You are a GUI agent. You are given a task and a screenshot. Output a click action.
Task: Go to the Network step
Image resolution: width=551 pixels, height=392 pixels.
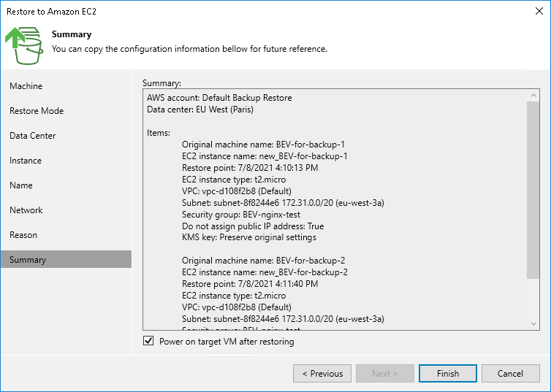tap(26, 210)
